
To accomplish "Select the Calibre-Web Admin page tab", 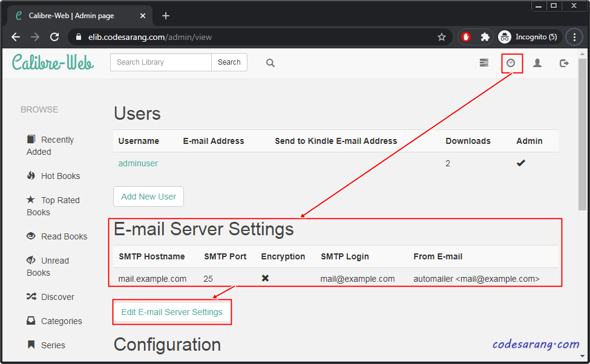I will (80, 16).
